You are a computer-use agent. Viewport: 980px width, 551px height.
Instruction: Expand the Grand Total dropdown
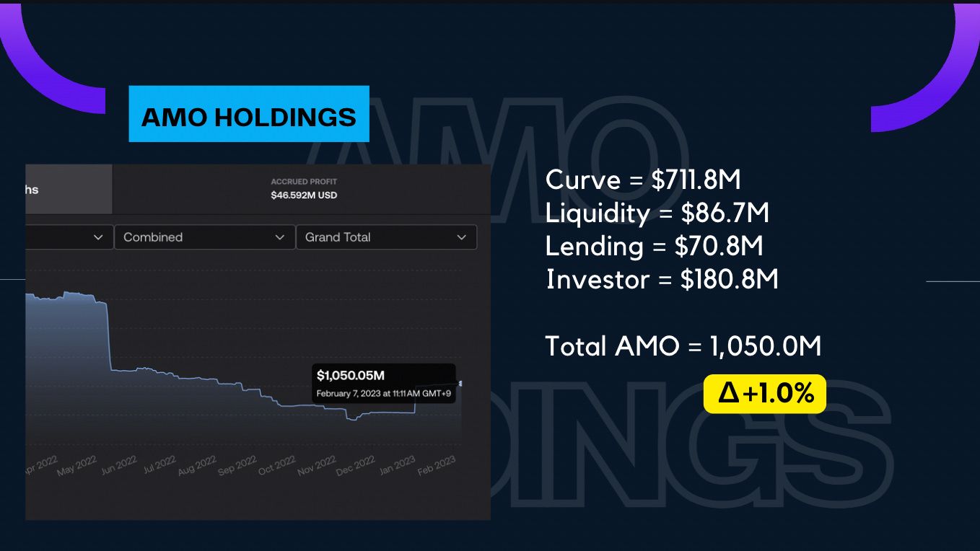click(x=386, y=237)
